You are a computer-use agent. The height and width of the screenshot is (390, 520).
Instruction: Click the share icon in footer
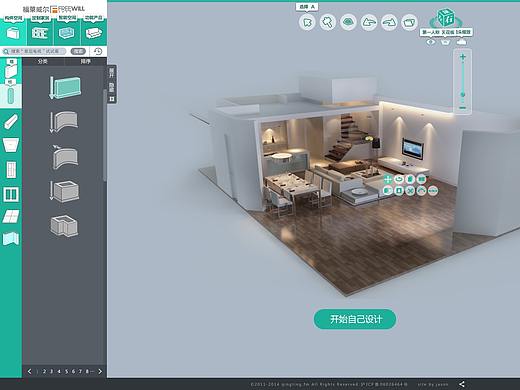coord(462,384)
